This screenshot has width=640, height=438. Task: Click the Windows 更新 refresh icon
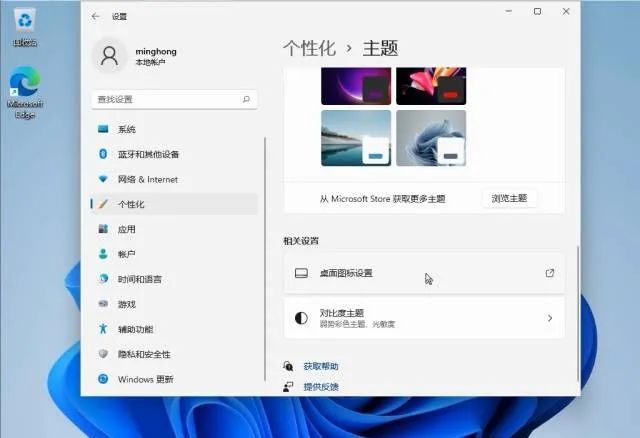pyautogui.click(x=103, y=379)
